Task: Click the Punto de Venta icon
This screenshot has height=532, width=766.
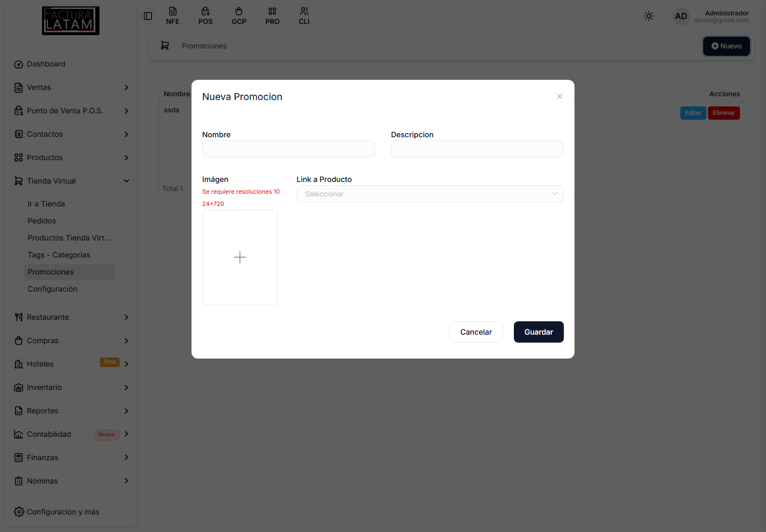Action: [19, 111]
